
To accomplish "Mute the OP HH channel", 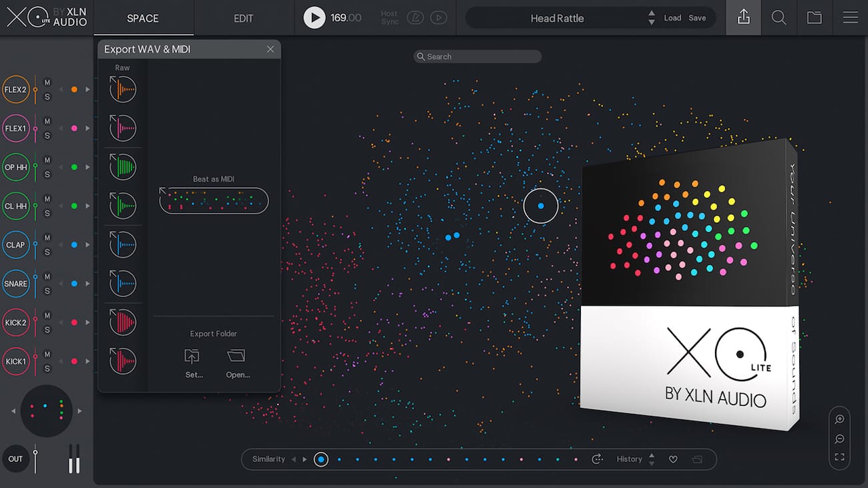I will pos(47,160).
